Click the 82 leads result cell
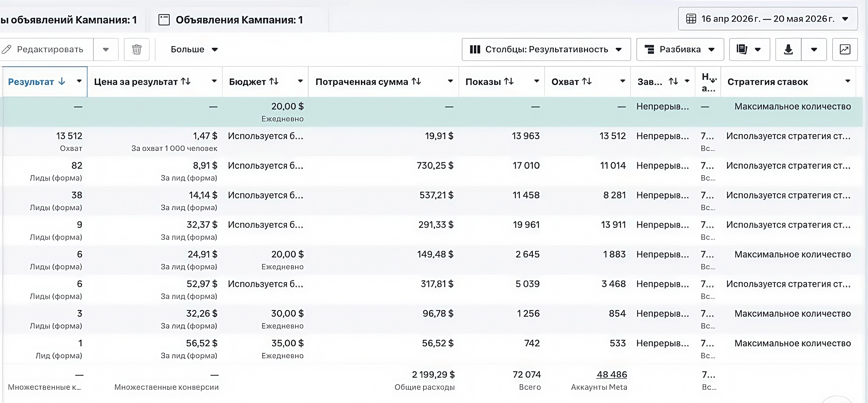868x403 pixels. pos(77,165)
